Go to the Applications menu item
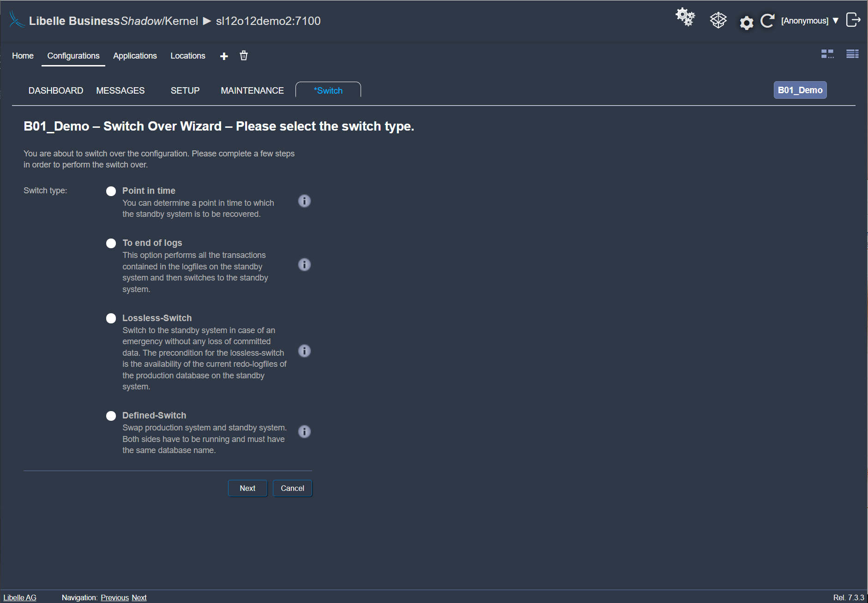 [135, 56]
